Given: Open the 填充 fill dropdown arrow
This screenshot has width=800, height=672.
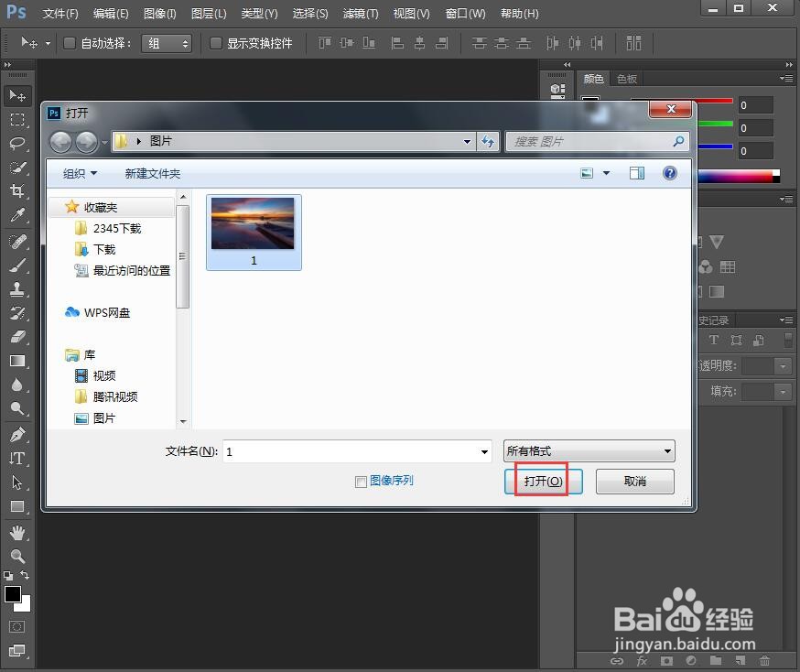Looking at the screenshot, I should (x=783, y=391).
